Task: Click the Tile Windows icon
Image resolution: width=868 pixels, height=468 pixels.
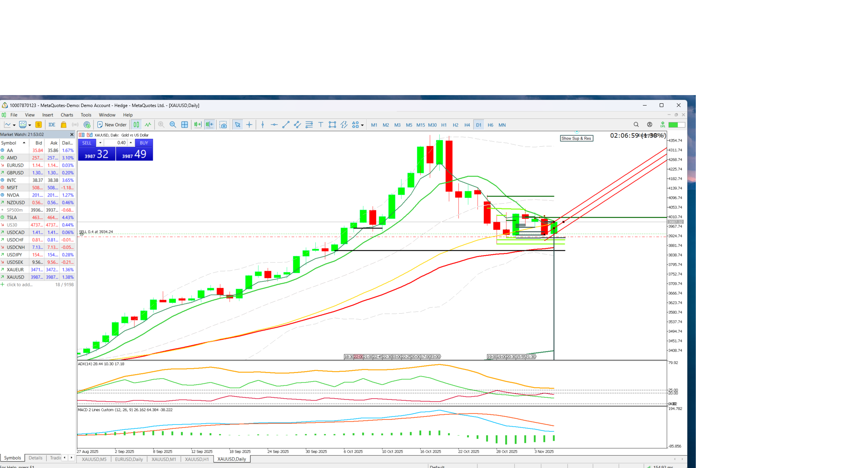Action: 184,125
